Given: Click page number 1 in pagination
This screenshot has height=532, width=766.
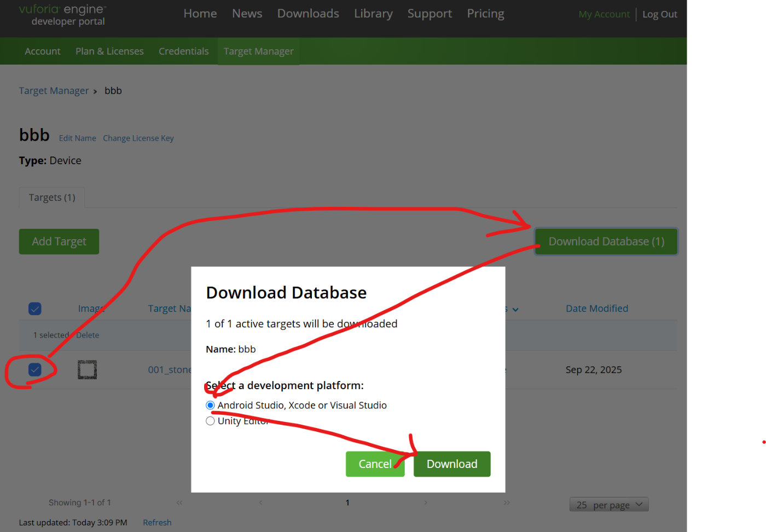Looking at the screenshot, I should pyautogui.click(x=347, y=502).
